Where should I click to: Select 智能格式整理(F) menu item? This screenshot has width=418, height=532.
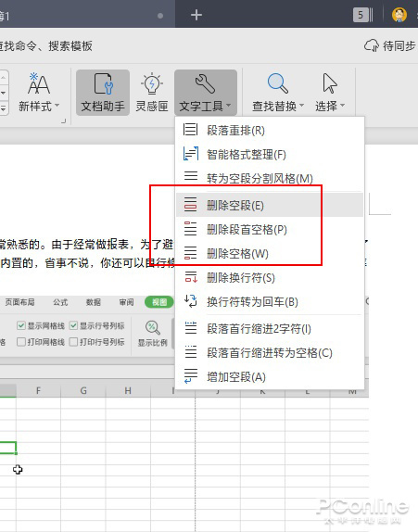270,155
